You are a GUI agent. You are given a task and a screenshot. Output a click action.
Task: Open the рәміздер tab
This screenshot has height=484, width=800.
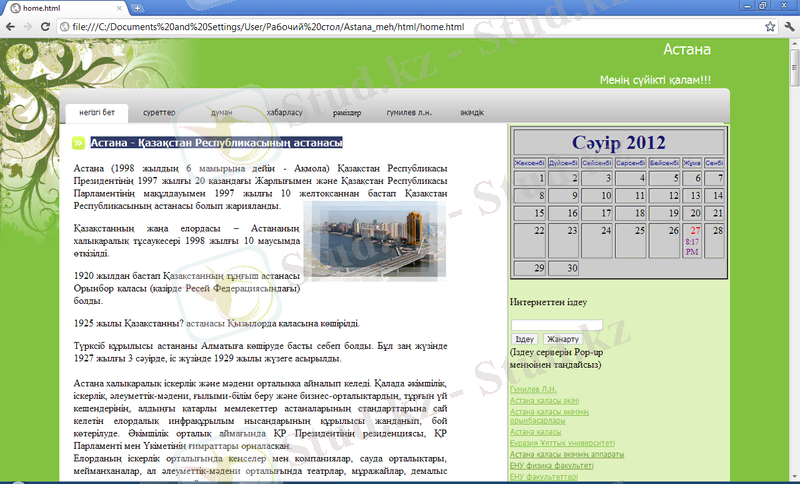[347, 113]
